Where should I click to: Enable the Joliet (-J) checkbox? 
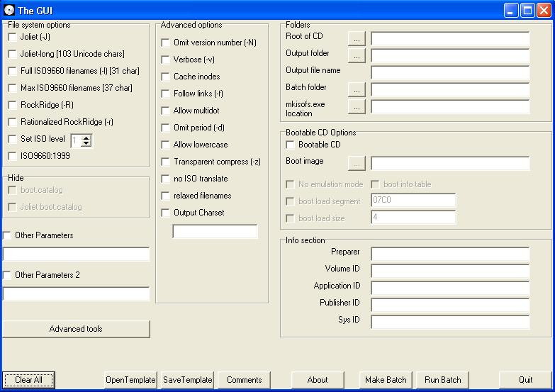pyautogui.click(x=12, y=37)
